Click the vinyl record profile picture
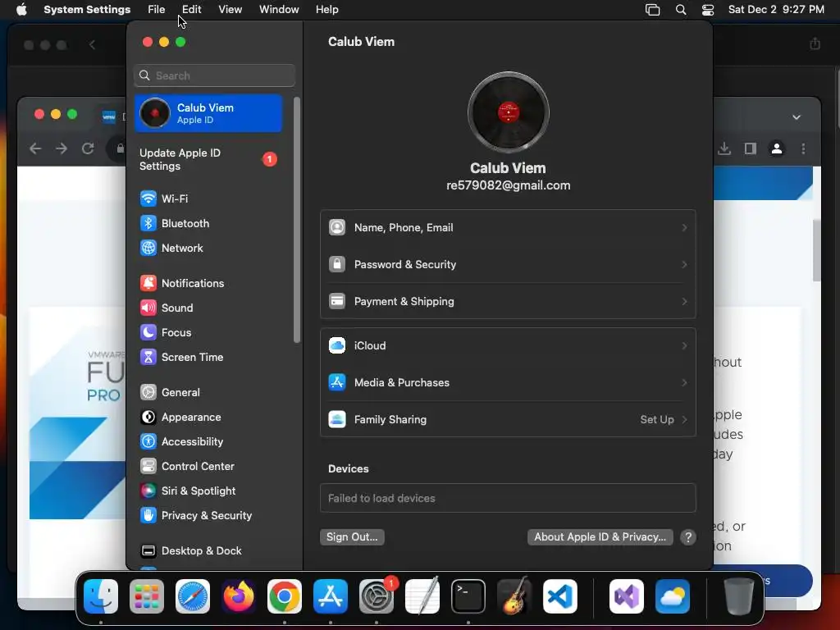 tap(508, 112)
